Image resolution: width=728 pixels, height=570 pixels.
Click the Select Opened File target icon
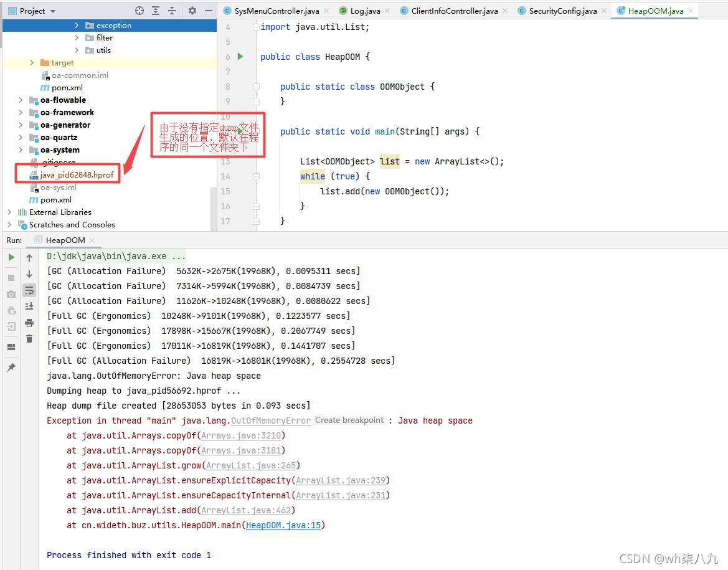pos(139,10)
